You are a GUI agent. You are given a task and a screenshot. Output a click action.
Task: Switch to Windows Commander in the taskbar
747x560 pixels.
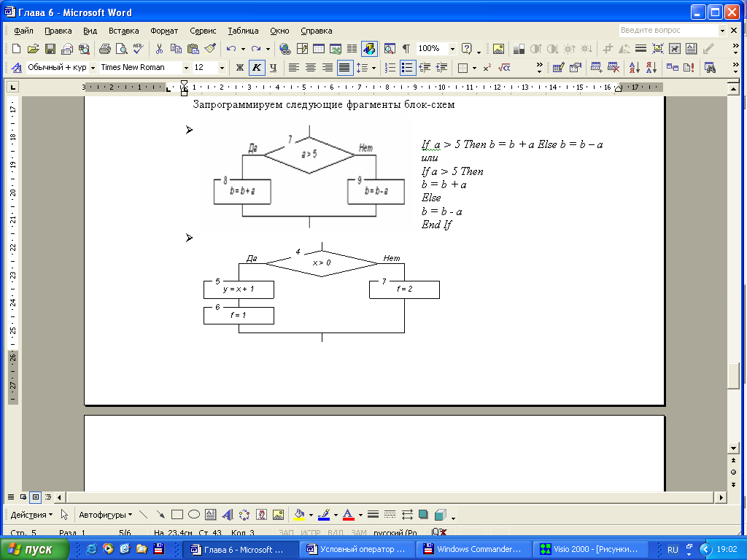473,549
